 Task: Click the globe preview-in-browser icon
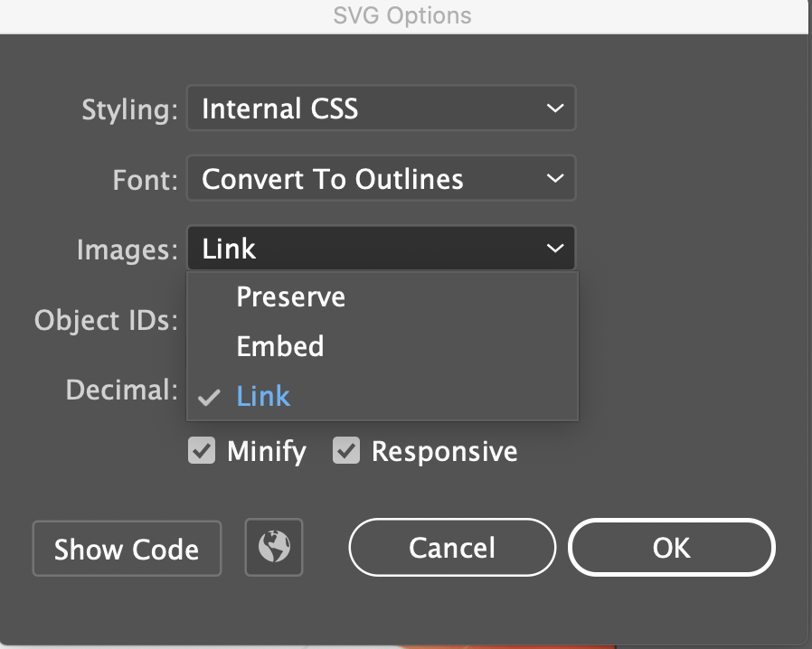pos(274,547)
